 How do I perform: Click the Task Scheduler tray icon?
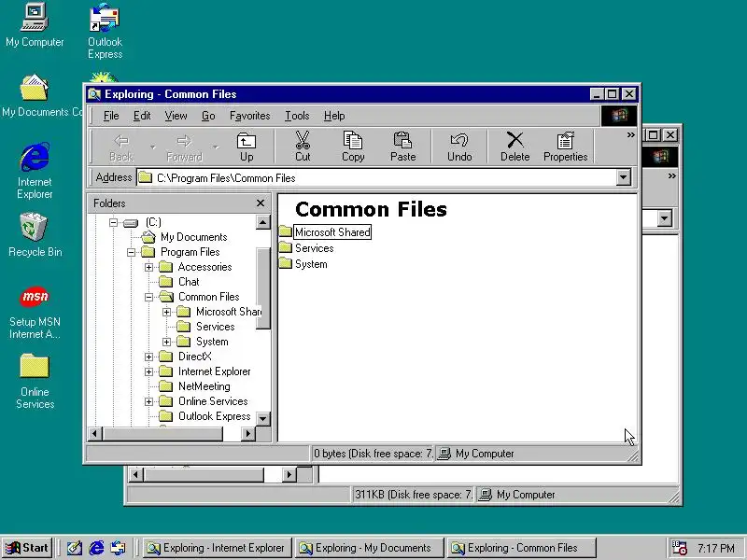[x=679, y=548]
